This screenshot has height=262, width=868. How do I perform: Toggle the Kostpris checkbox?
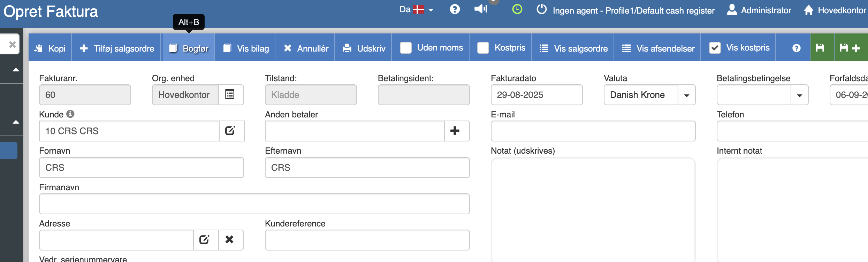tap(483, 48)
